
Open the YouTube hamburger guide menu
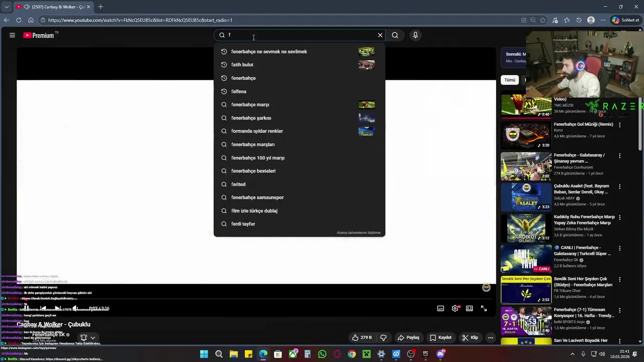click(12, 35)
